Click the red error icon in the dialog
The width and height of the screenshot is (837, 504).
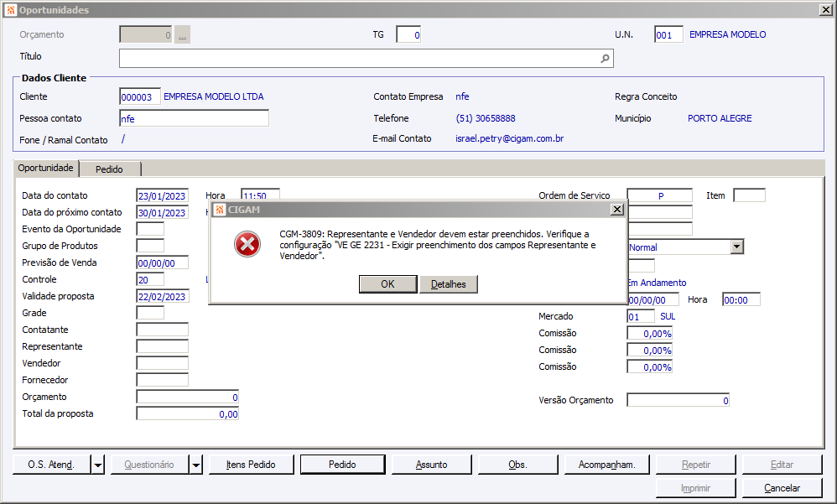tap(247, 245)
